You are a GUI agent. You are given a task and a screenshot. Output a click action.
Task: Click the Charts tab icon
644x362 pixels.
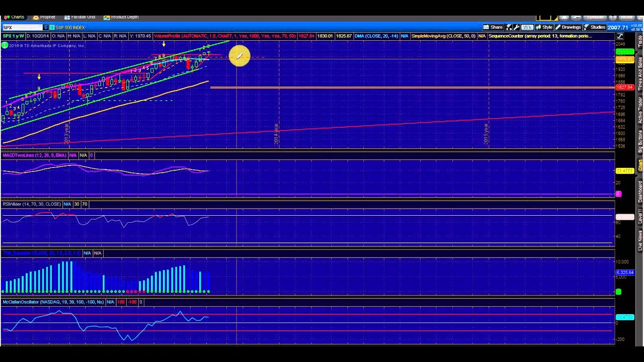pos(7,17)
